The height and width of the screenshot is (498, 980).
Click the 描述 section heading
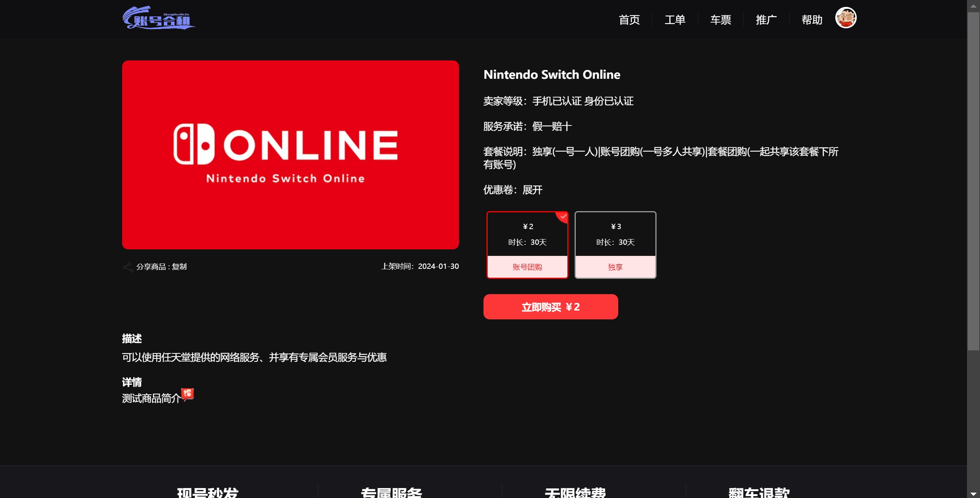[132, 339]
